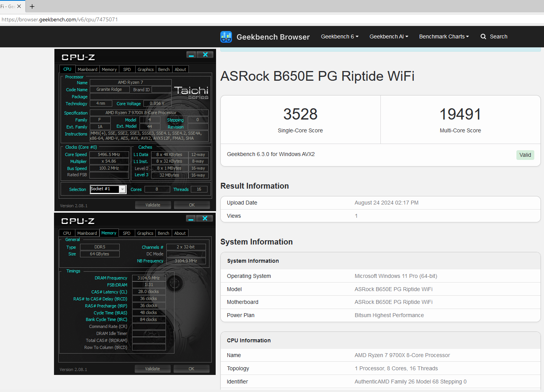Select CPU tab in bottom CPU-Z window
The width and height of the screenshot is (544, 392).
(x=67, y=233)
